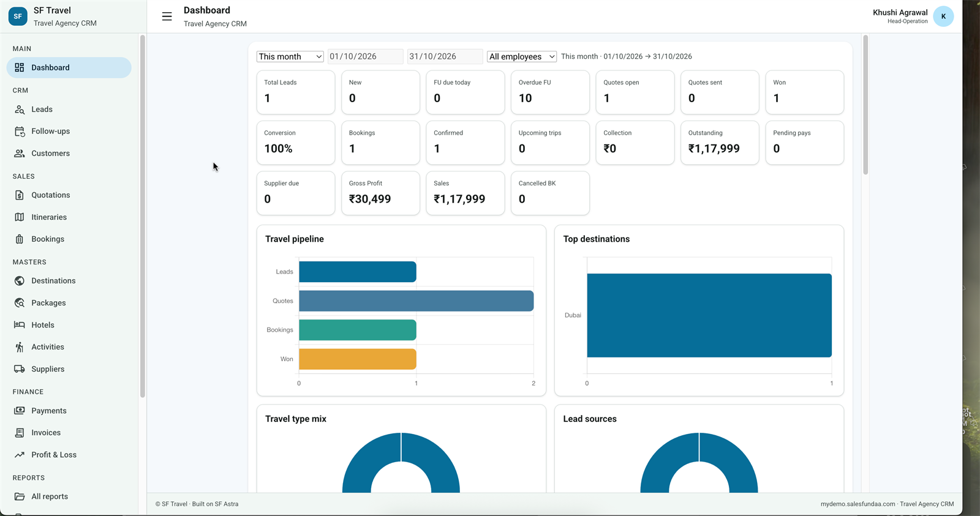Click the All reports folder icon
The height and width of the screenshot is (516, 980).
[20, 496]
